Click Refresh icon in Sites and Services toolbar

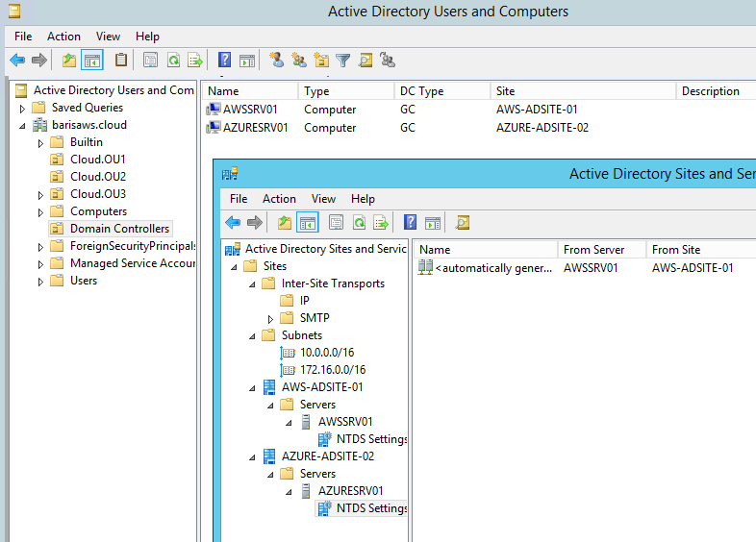(359, 223)
